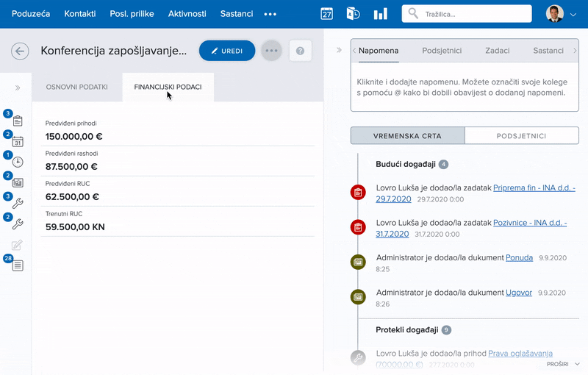Open Pozivnice - INA d.d. link
Image resolution: width=588 pixels, height=375 pixels.
pyautogui.click(x=529, y=223)
